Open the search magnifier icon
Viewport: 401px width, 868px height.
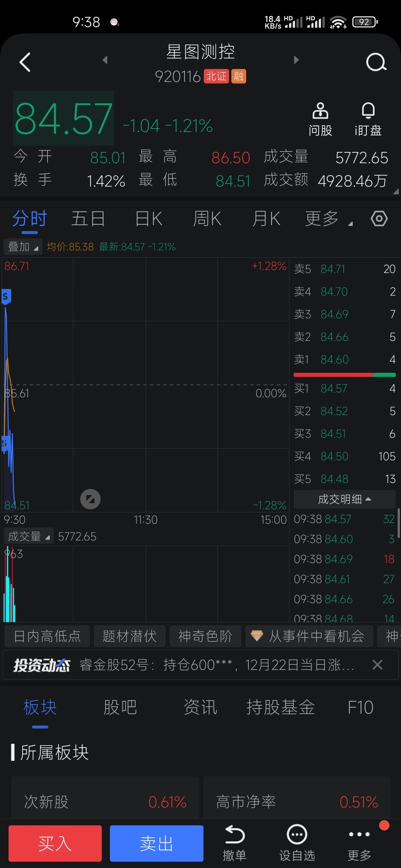tap(376, 62)
